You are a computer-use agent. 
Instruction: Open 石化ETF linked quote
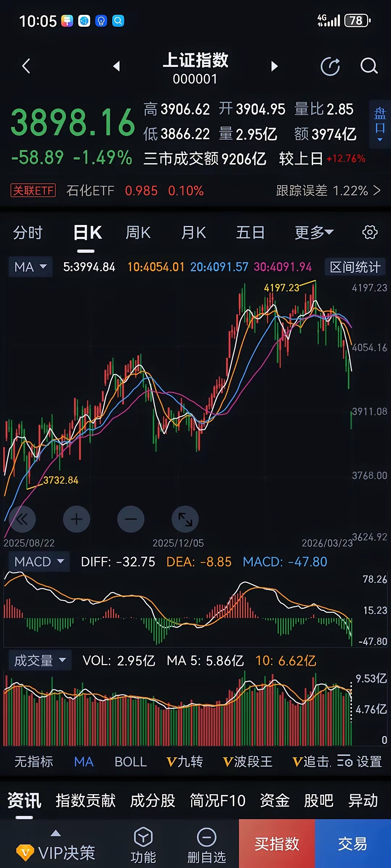click(91, 190)
